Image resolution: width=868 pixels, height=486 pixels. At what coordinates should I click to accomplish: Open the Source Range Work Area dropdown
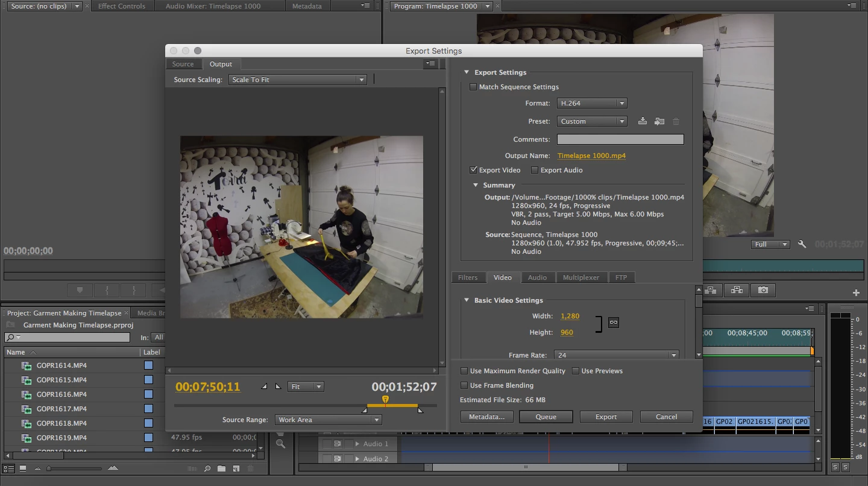pos(329,420)
